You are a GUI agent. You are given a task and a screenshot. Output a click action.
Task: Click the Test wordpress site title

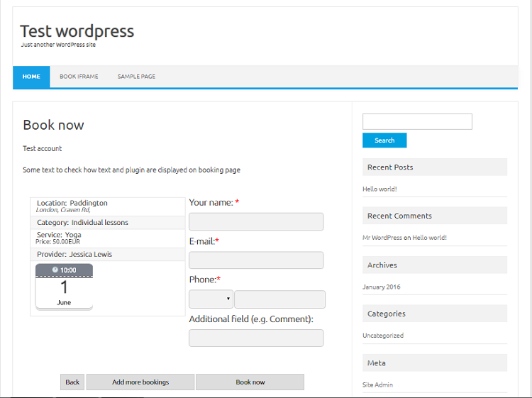(77, 31)
